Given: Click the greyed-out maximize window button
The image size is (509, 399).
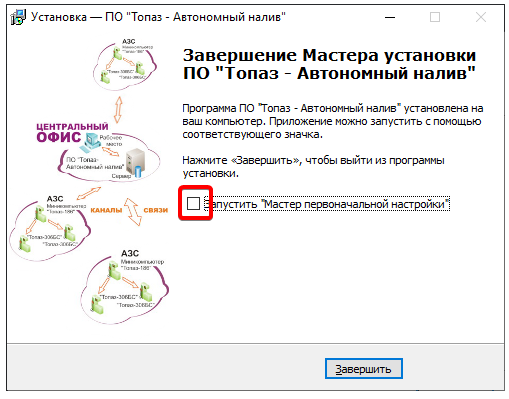Looking at the screenshot, I should [x=435, y=17].
